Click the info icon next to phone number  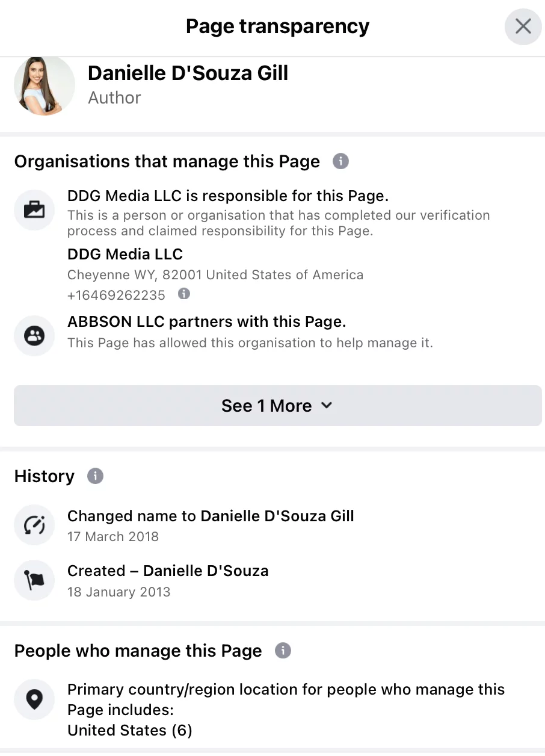pyautogui.click(x=184, y=294)
